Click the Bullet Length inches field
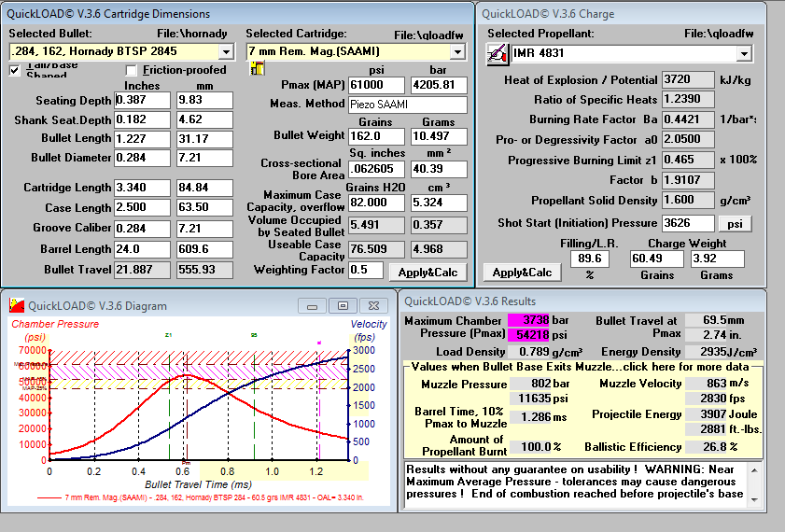 [142, 139]
